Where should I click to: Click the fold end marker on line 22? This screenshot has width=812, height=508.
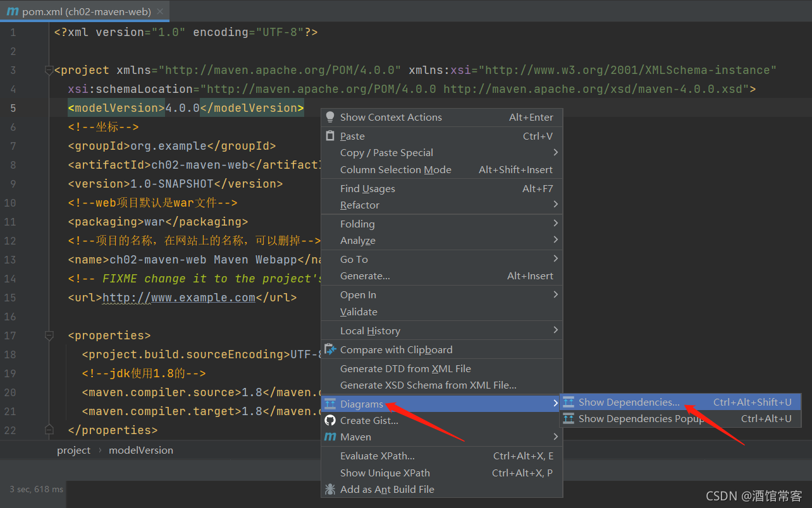coord(49,430)
